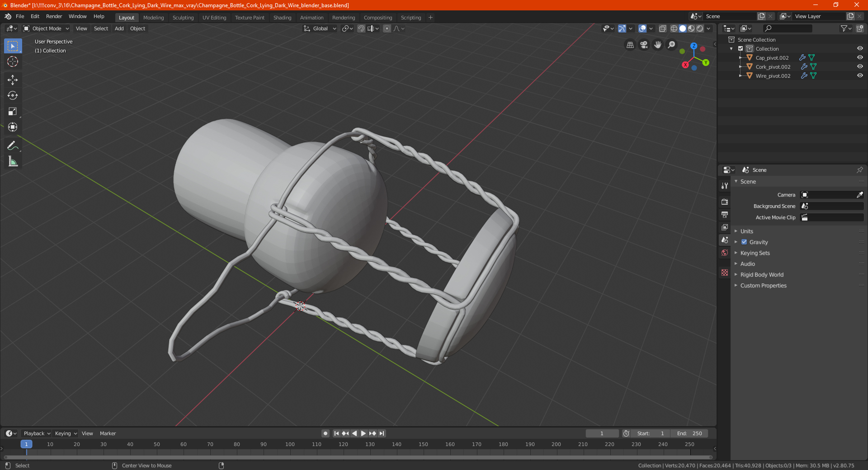
Task: Toggle snapping magnet button
Action: [x=361, y=28]
